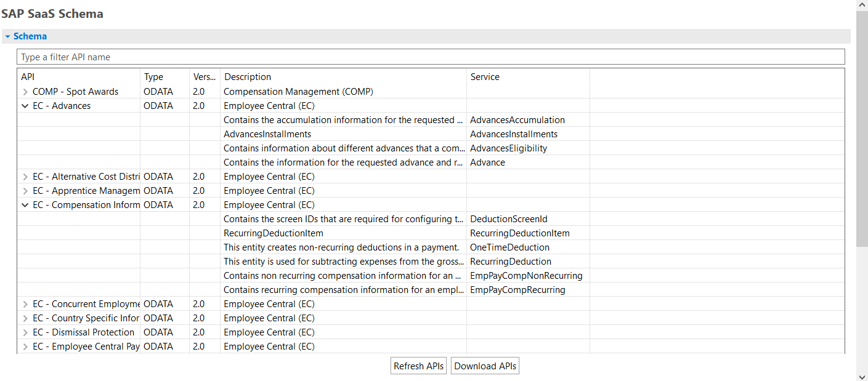Expand EC - Country Specific Information node

click(x=25, y=318)
